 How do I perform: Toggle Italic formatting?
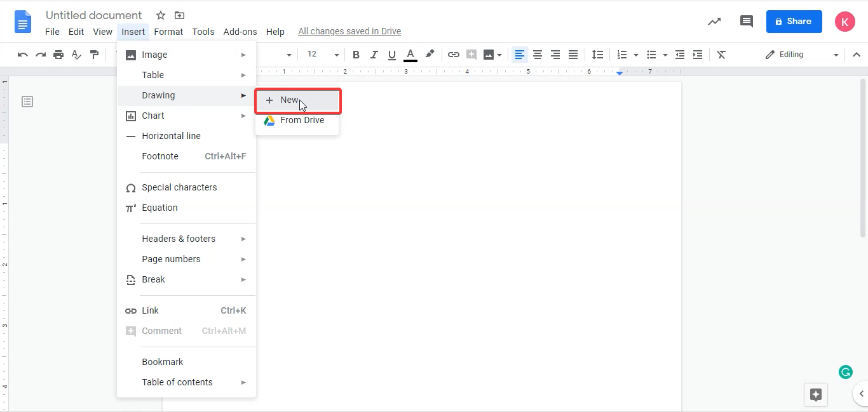374,55
